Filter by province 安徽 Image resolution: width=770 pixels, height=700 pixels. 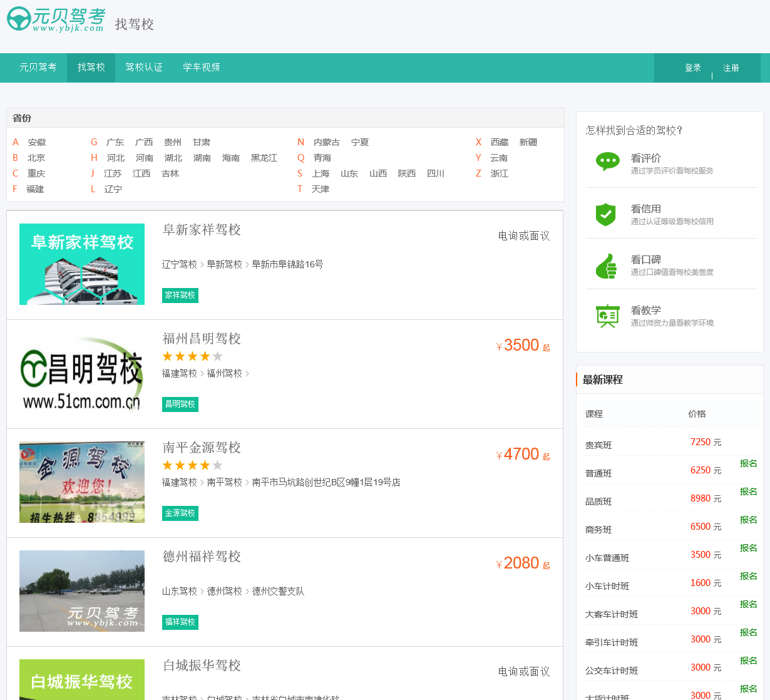click(x=37, y=142)
